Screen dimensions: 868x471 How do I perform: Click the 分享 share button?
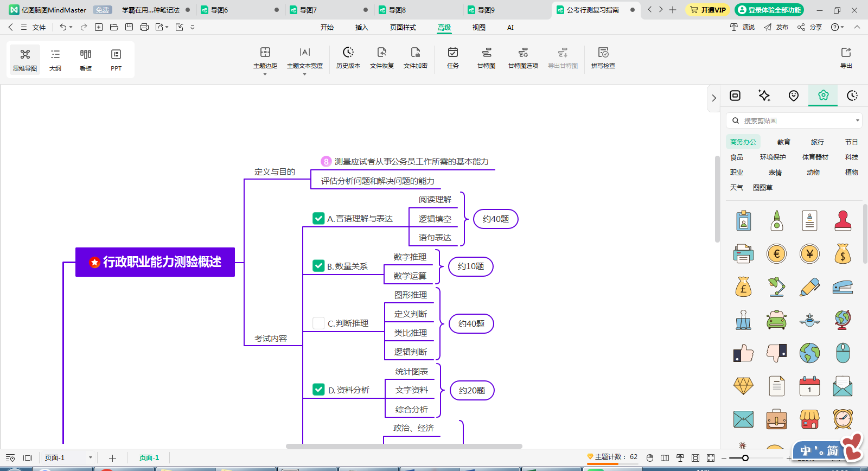tap(809, 27)
